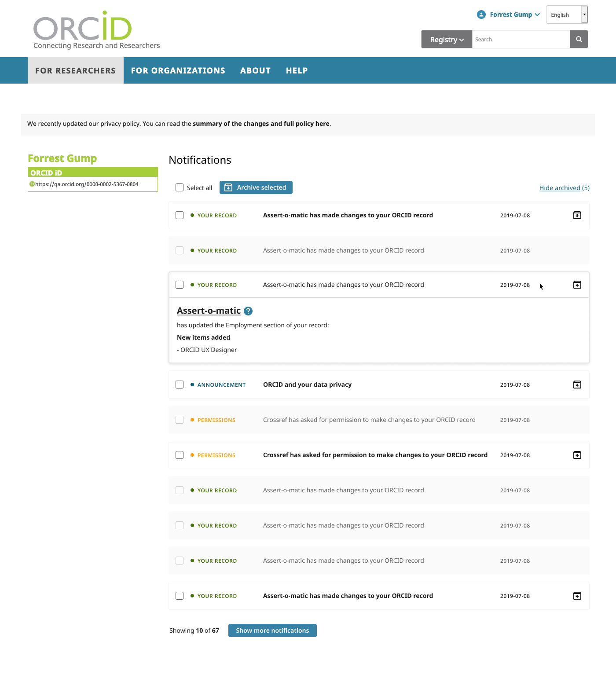Image resolution: width=616 pixels, height=689 pixels.
Task: Archive the last Assert-o-matic bold notification
Action: tap(577, 596)
